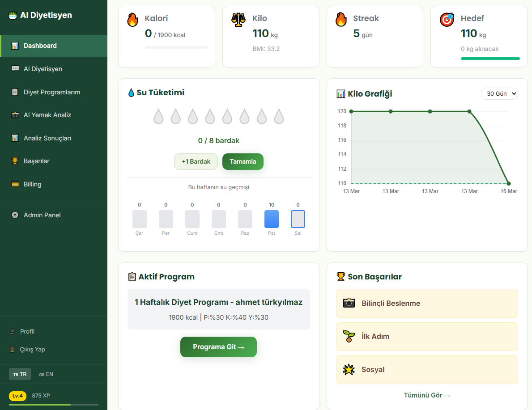This screenshot has width=532, height=410.
Task: Open the İlk Adım achievement card
Action: click(x=427, y=336)
